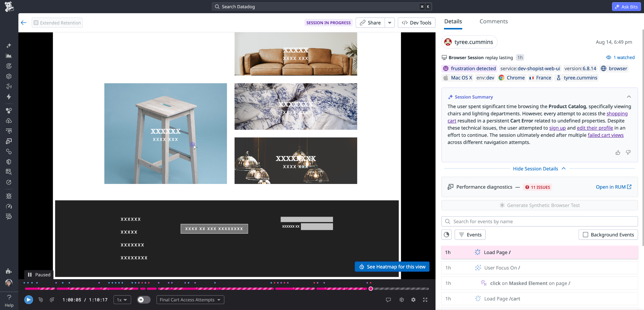Open Dev Tools
Screen dimensions: 644x310
coord(417,23)
